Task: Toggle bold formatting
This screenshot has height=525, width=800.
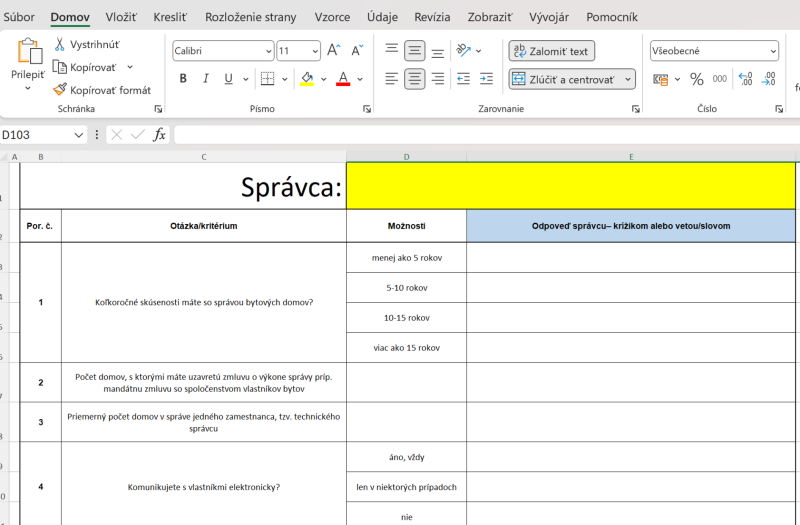Action: point(183,79)
